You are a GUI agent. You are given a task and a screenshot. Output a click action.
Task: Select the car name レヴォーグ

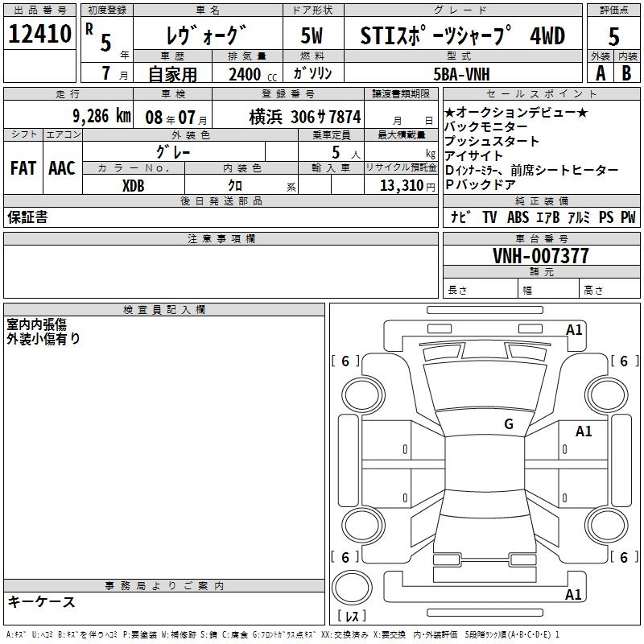pyautogui.click(x=206, y=35)
